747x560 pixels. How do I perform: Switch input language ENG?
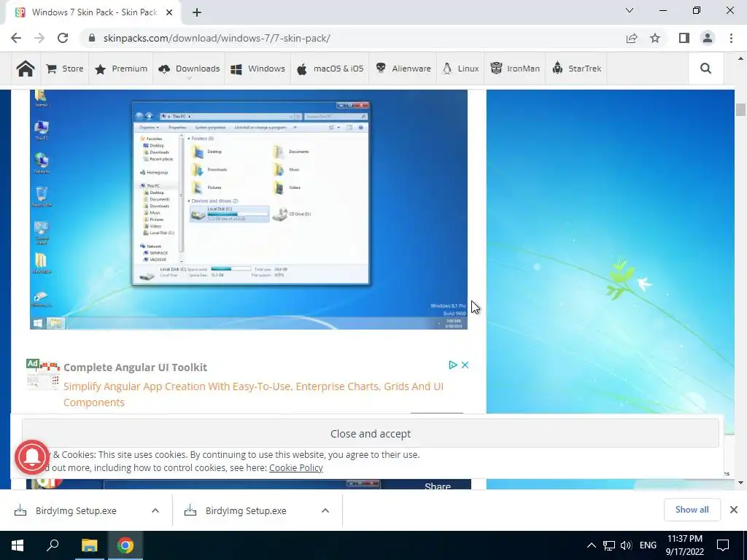tap(648, 545)
